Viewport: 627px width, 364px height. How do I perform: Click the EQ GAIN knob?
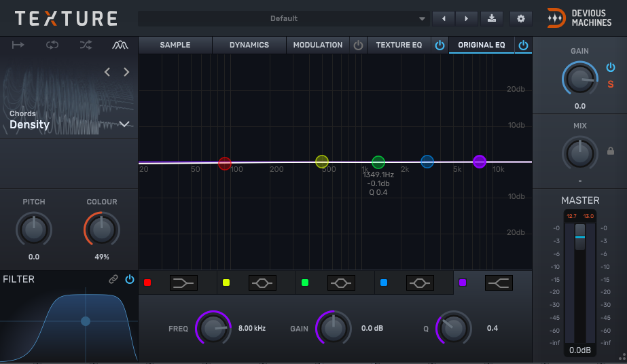(334, 328)
